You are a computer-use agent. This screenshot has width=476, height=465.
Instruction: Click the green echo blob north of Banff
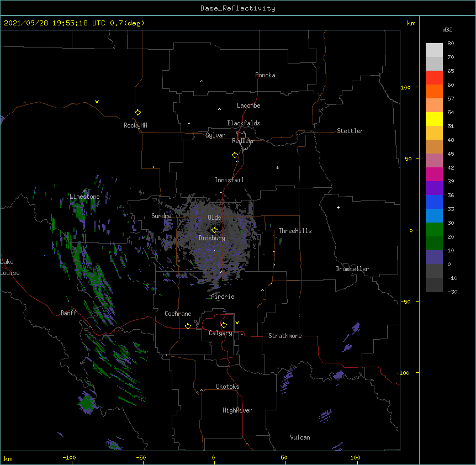coord(97,279)
